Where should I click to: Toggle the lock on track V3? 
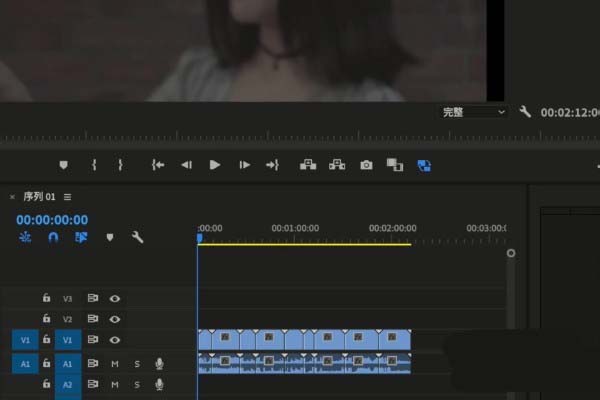click(46, 298)
